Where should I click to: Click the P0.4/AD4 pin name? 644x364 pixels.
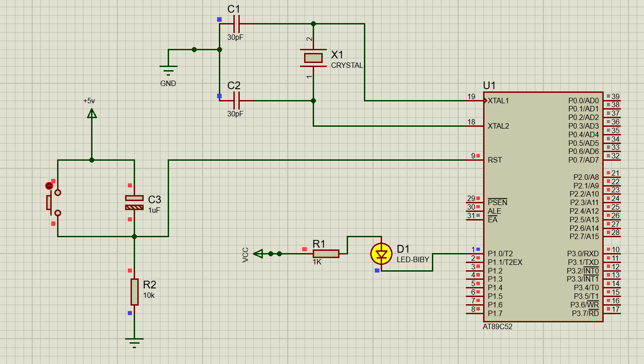coord(584,134)
